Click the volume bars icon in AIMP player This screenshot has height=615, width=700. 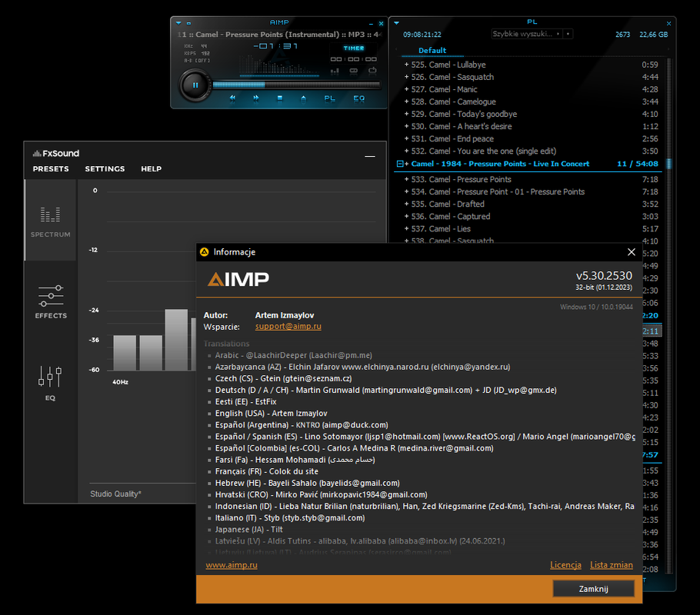335,71
